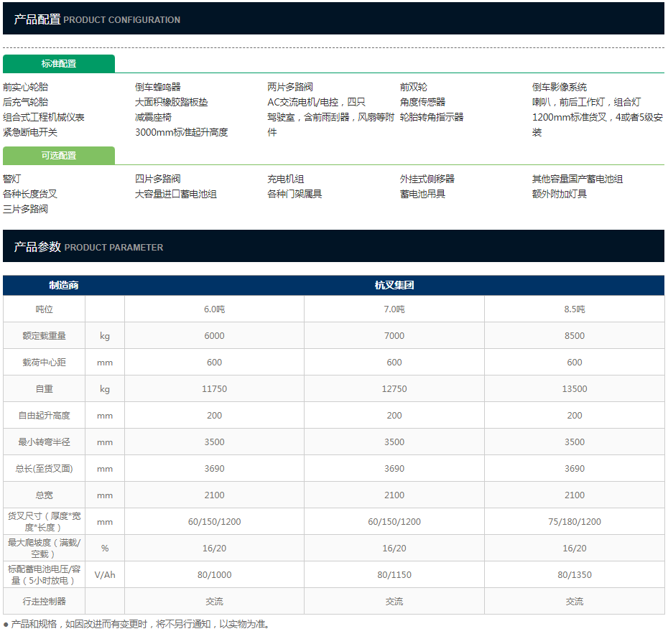Select the 11750 self-weight value cell

tap(214, 389)
